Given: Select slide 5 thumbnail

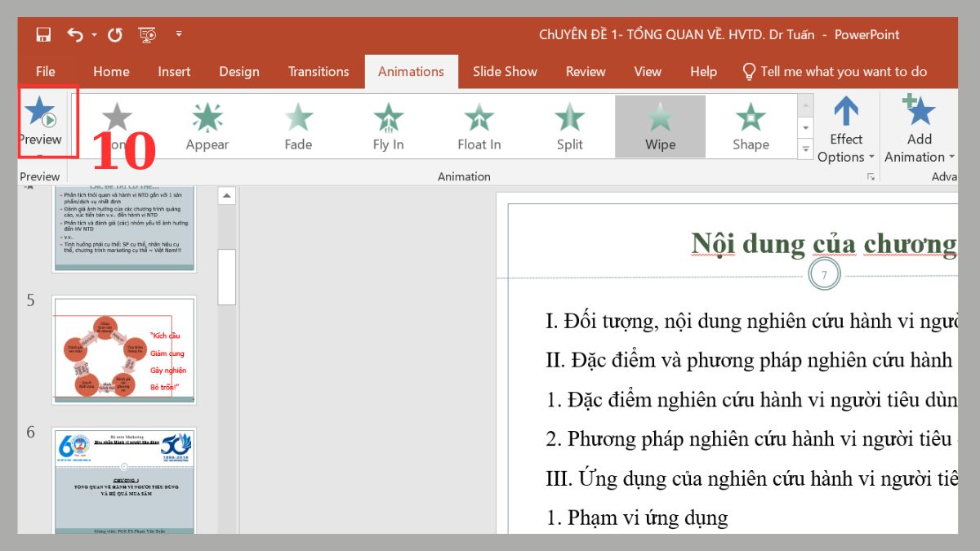Looking at the screenshot, I should pyautogui.click(x=124, y=350).
